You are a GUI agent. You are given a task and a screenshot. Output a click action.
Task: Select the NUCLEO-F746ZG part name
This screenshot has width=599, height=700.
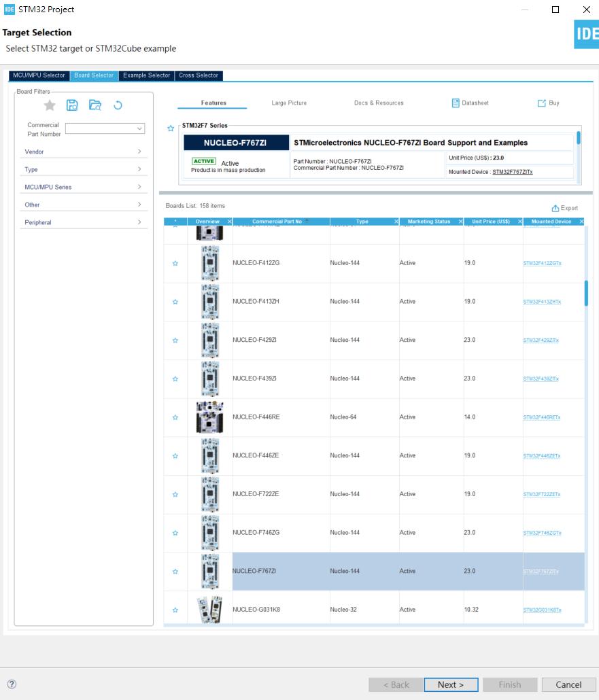[x=256, y=533]
